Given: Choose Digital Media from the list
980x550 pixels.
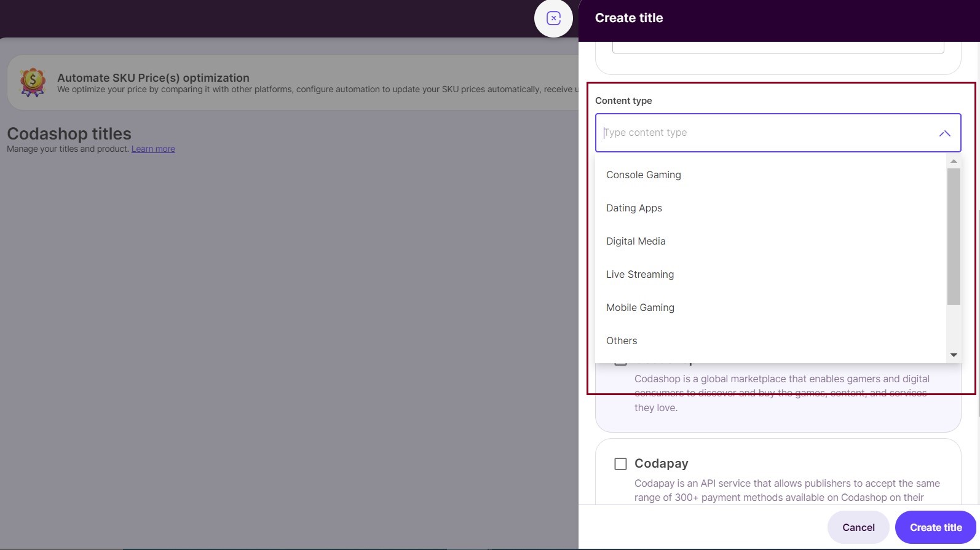Looking at the screenshot, I should [x=770, y=242].
